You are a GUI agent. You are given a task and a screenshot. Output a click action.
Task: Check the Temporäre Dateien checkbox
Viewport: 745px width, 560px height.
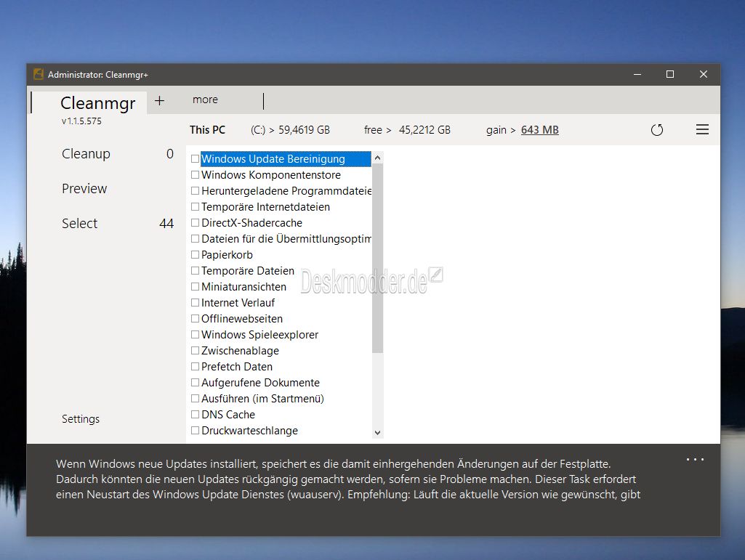(x=195, y=271)
